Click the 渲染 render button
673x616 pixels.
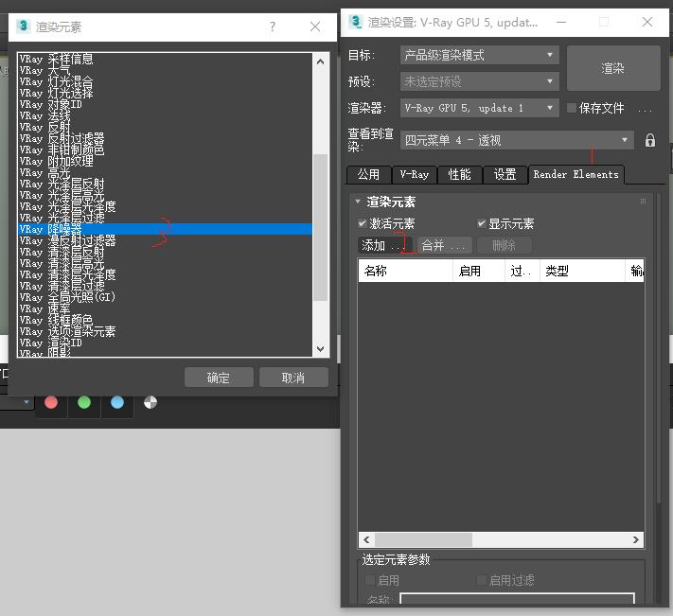pyautogui.click(x=613, y=68)
